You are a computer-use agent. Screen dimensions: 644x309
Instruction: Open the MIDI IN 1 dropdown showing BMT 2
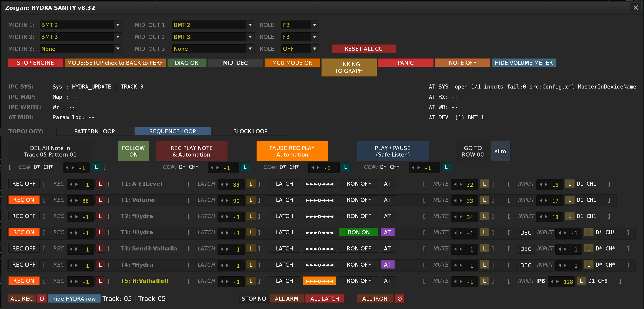coord(81,25)
